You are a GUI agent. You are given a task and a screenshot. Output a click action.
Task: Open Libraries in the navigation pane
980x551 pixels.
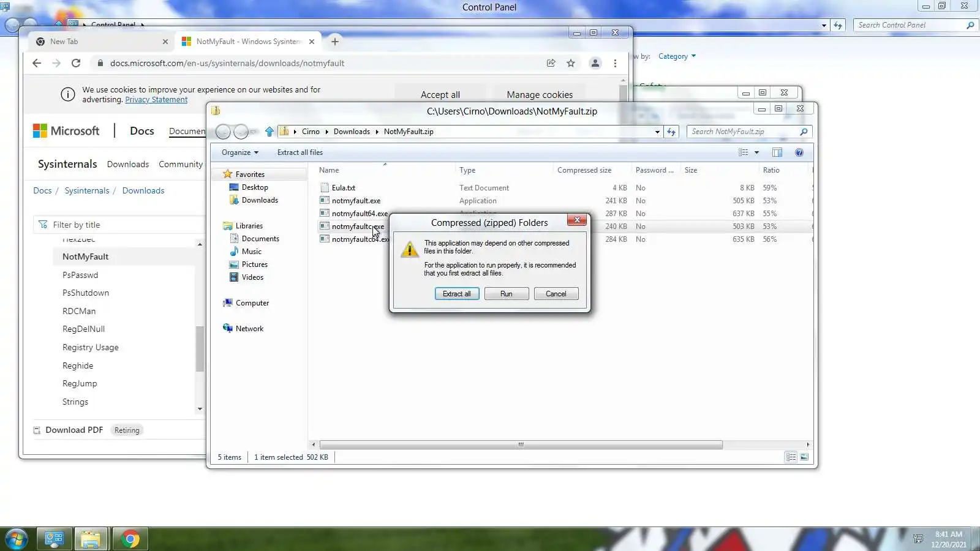[249, 226]
